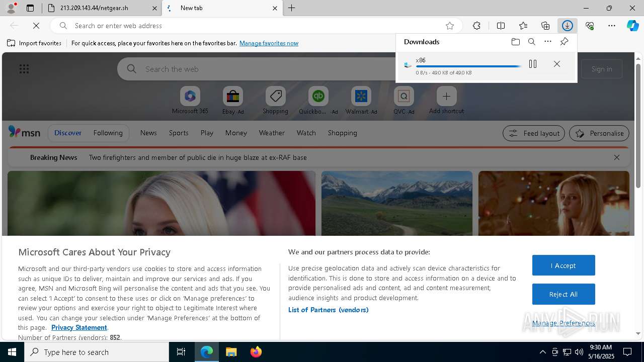Stop loading the page
Viewport: 644px width, 362px height.
pyautogui.click(x=36, y=26)
